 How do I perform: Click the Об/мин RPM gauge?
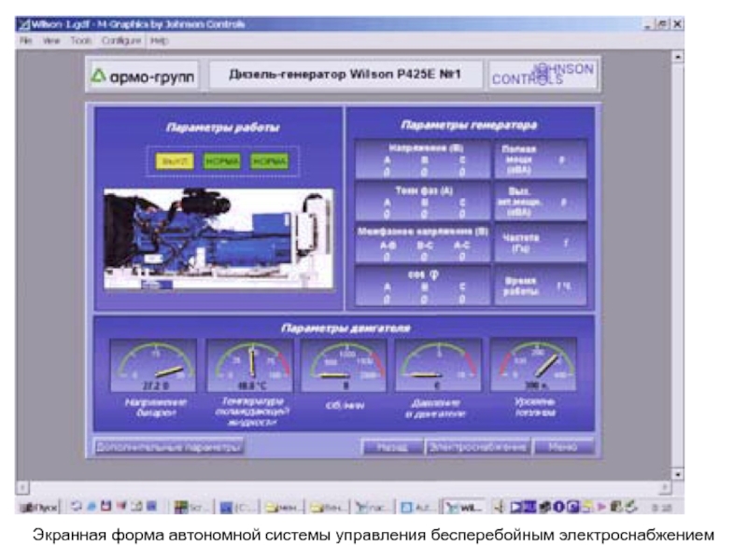(x=344, y=366)
